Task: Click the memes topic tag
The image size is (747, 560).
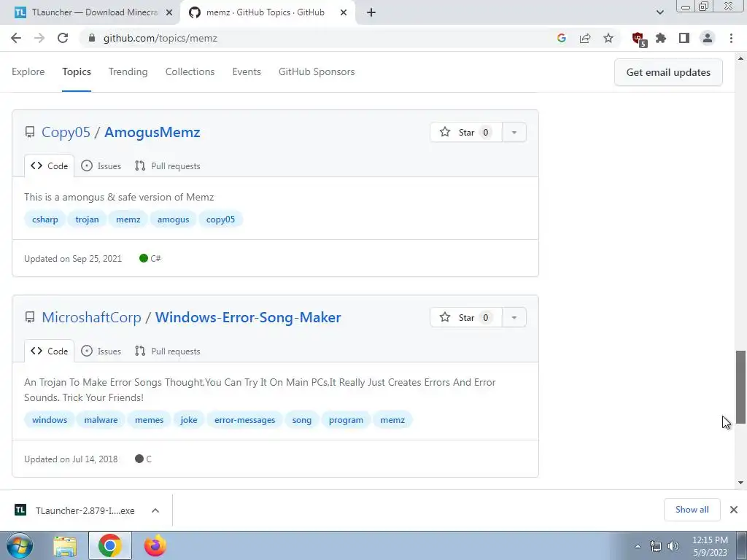Action: (x=149, y=420)
